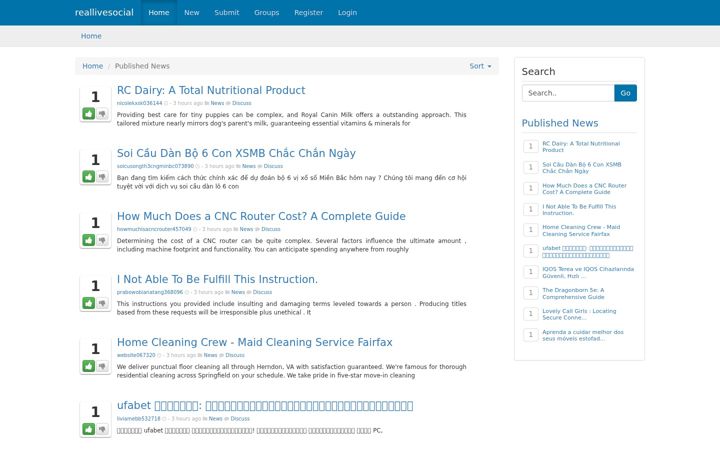Upvote the Home Cleaning Crew post

(89, 366)
